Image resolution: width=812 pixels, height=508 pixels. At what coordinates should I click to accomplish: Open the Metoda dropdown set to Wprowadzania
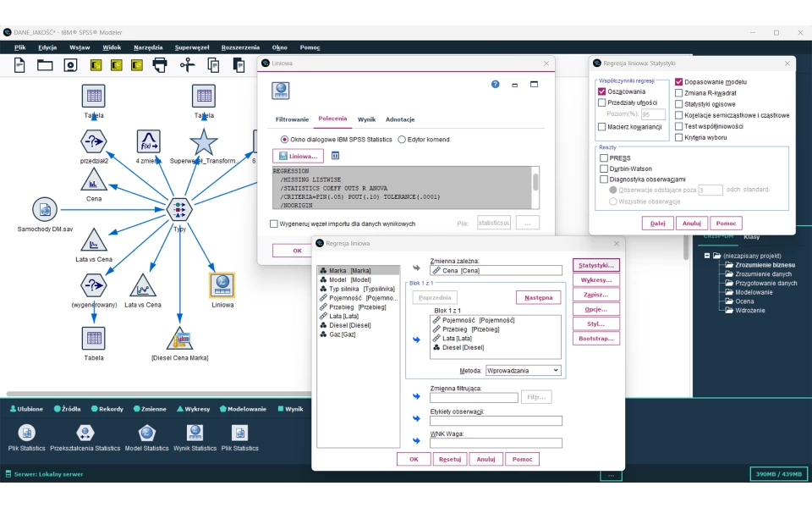(x=523, y=371)
